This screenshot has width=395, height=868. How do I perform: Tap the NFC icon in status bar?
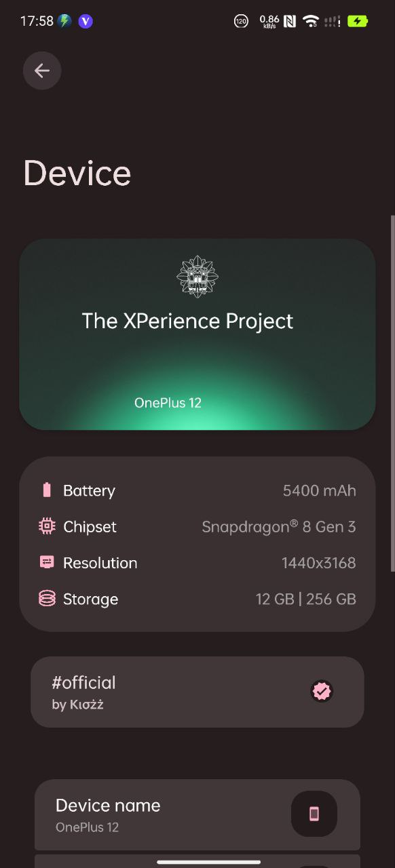pyautogui.click(x=290, y=21)
